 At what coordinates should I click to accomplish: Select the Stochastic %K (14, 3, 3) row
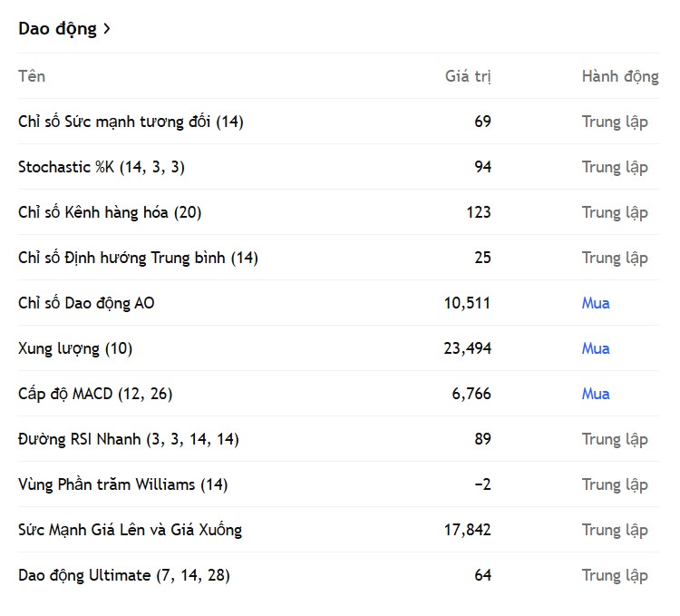point(339,167)
